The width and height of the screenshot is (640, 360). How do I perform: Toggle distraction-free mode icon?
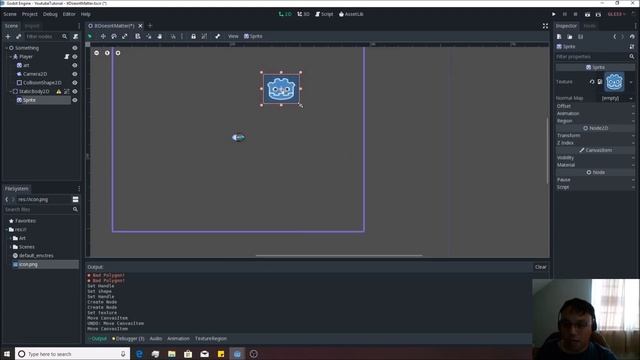[545, 26]
